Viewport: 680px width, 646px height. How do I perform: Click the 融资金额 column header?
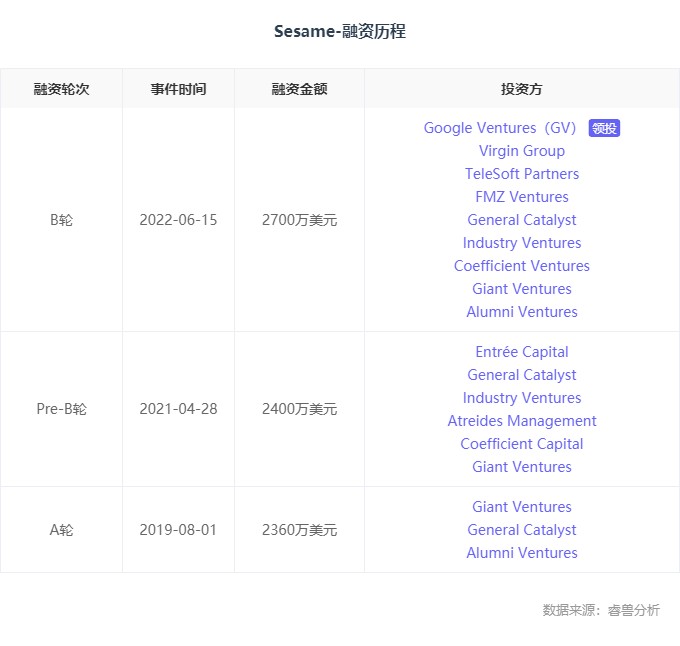(x=299, y=89)
